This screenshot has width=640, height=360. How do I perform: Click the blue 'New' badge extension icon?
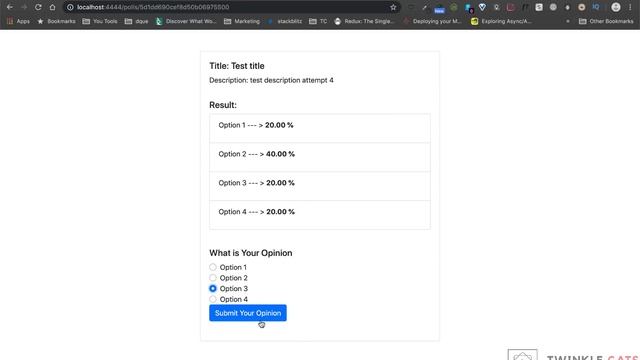439,9
